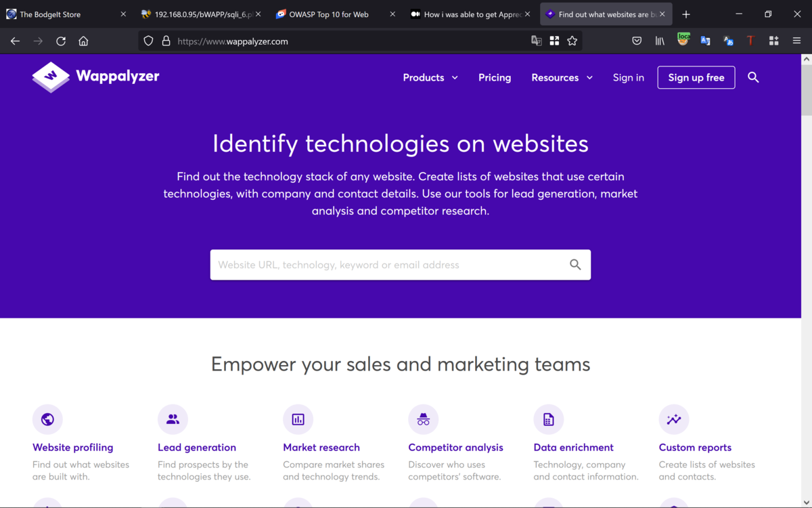
Task: Click the Website profiling globe icon
Action: pos(47,419)
